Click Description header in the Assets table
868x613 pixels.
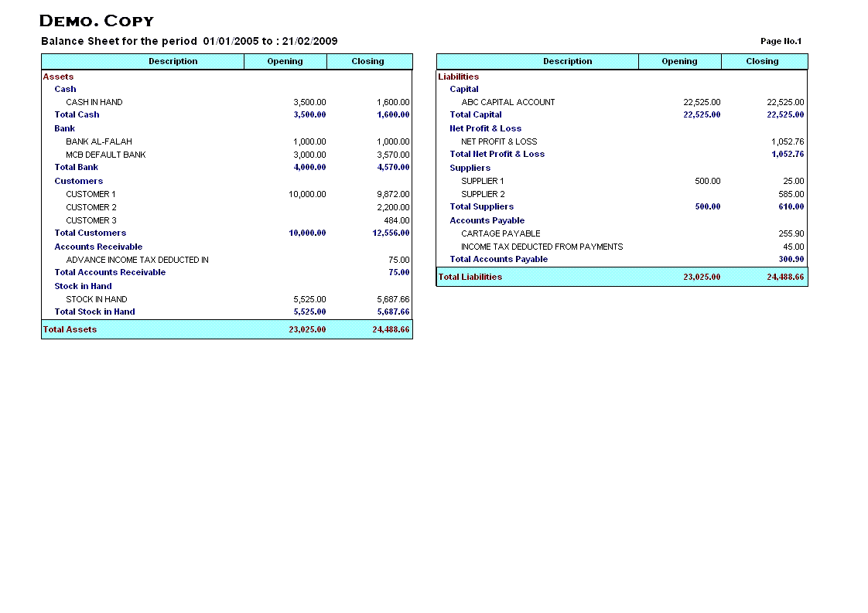point(173,61)
